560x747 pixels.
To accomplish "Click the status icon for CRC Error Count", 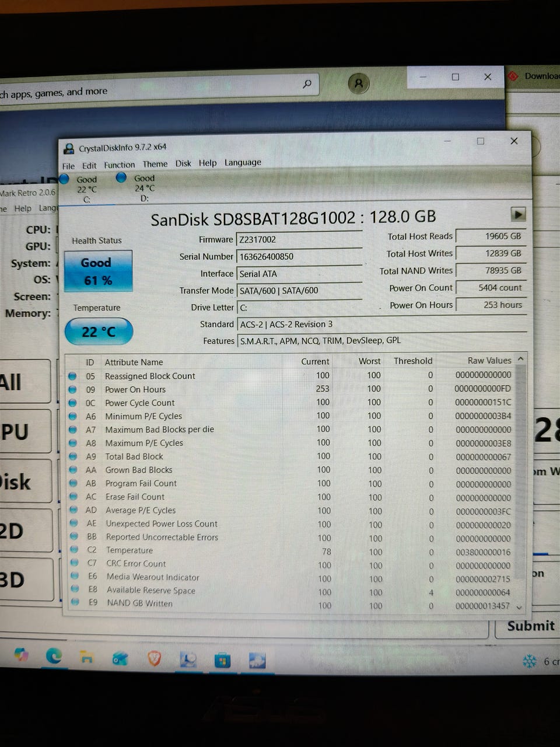I will (75, 563).
